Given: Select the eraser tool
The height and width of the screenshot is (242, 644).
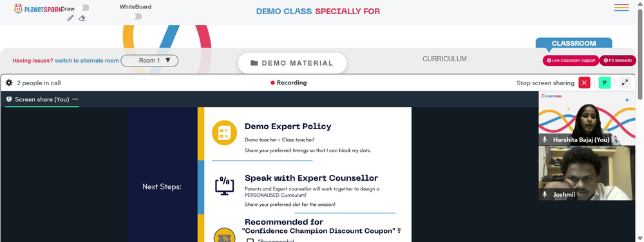Looking at the screenshot, I should point(82,18).
